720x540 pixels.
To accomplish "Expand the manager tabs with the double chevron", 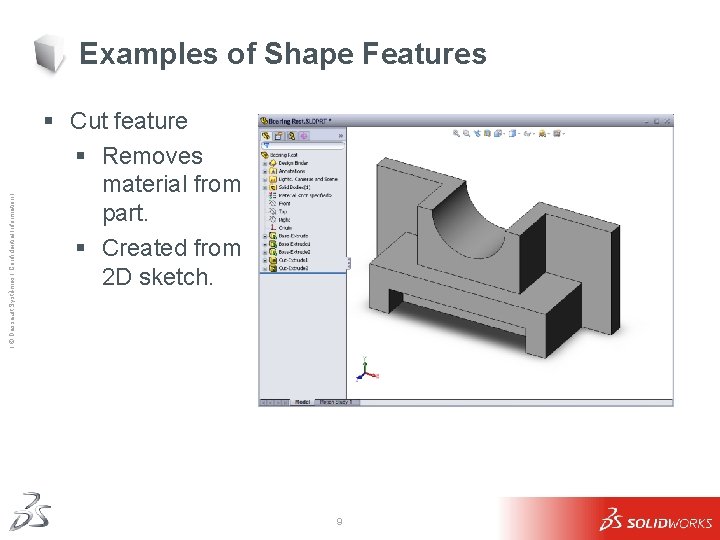I will (341, 136).
